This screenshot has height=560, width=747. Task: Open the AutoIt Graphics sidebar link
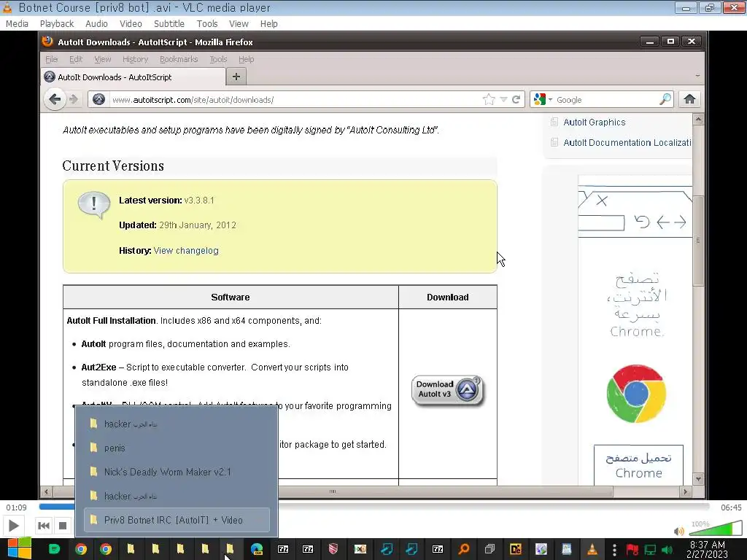point(594,122)
